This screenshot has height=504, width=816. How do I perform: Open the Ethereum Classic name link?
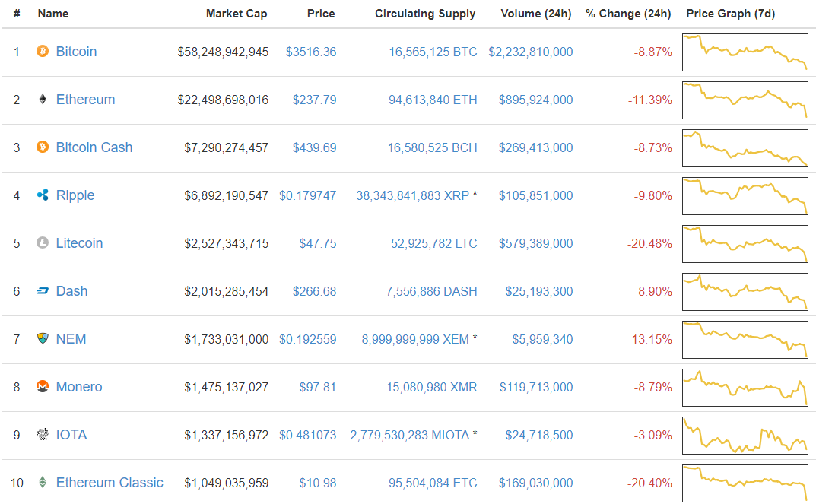110,483
